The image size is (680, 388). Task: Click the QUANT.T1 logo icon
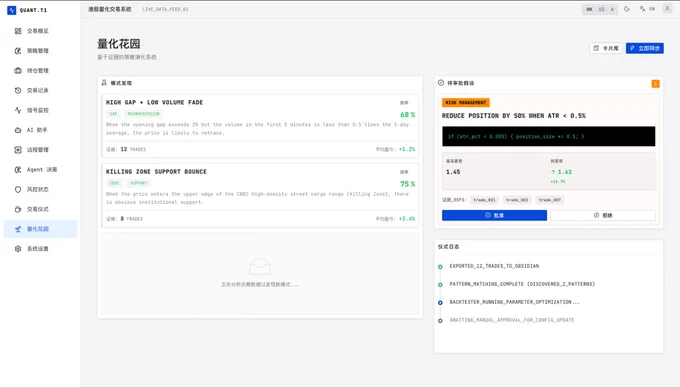(x=12, y=10)
